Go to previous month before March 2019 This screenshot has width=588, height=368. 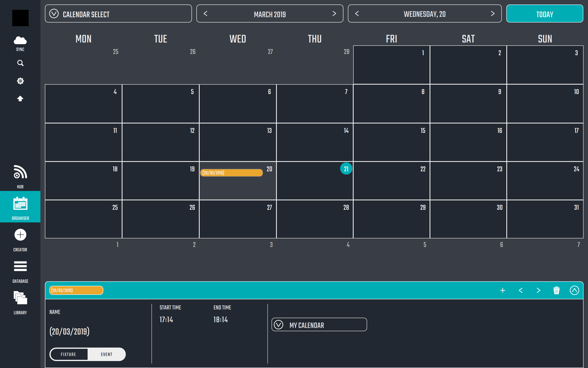206,14
